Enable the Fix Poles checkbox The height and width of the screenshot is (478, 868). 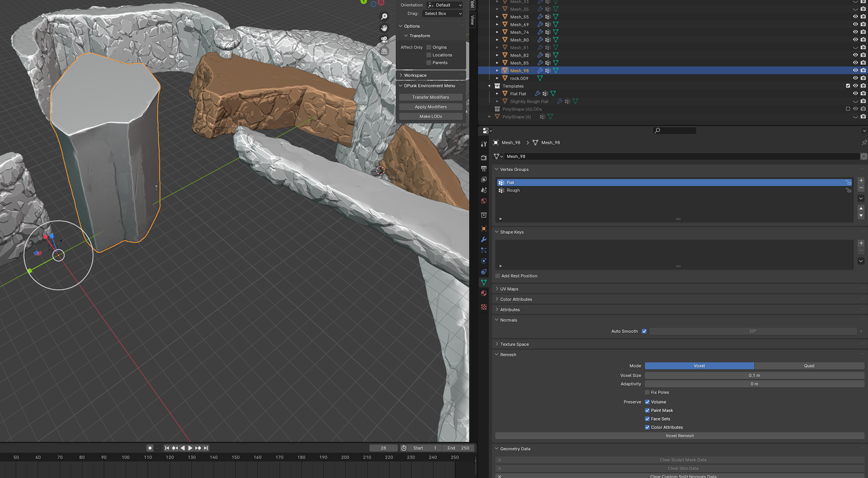tap(647, 393)
